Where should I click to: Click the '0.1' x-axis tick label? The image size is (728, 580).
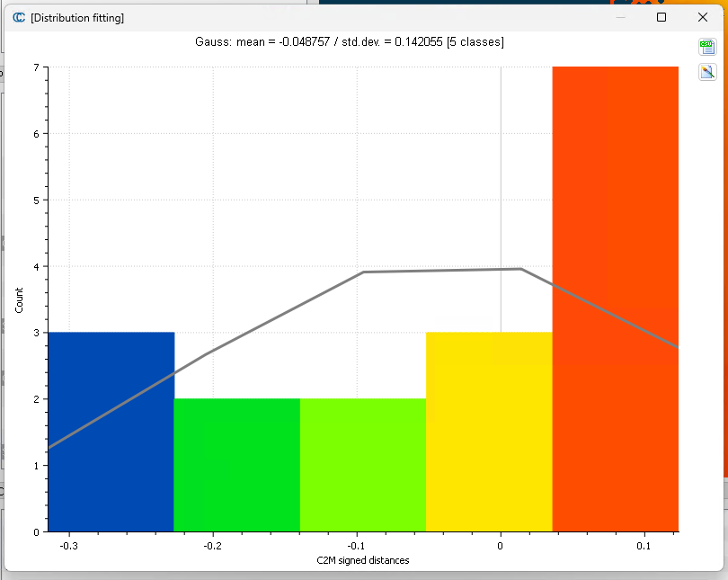pyautogui.click(x=644, y=546)
